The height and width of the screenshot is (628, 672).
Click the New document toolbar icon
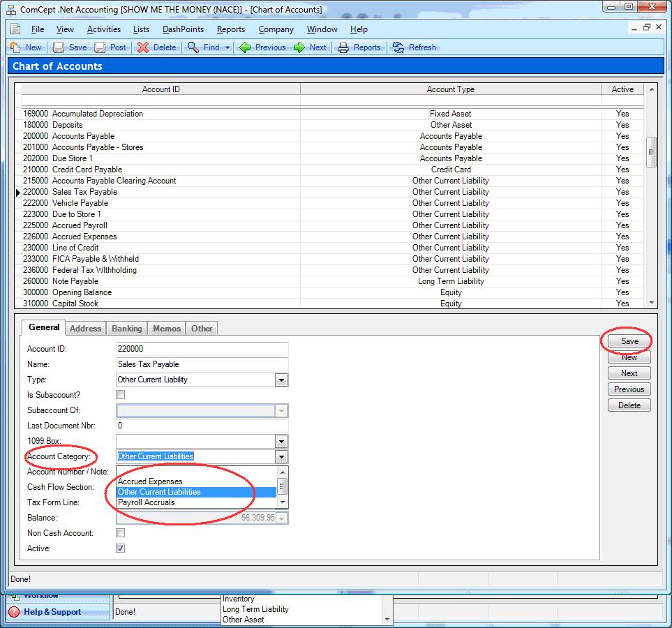tap(16, 47)
